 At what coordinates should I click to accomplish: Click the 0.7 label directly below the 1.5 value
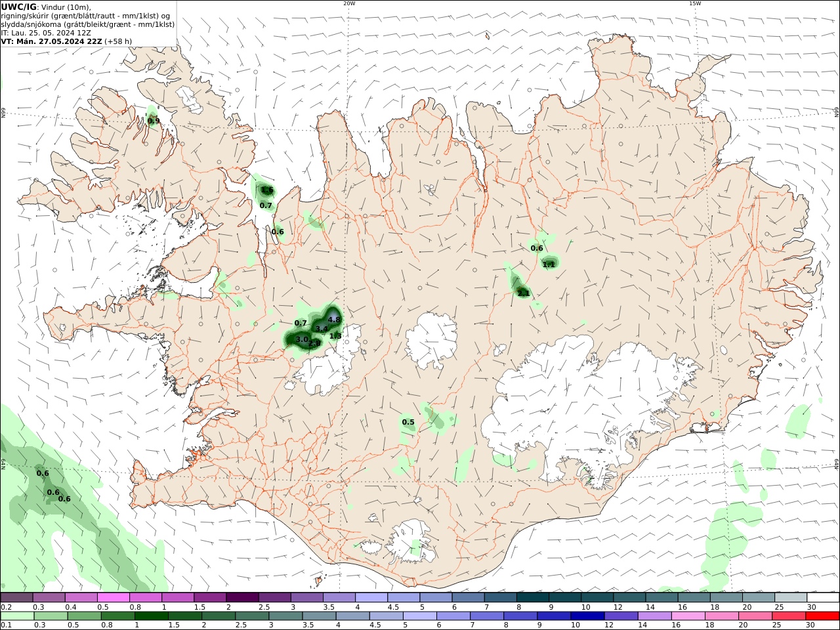266,205
